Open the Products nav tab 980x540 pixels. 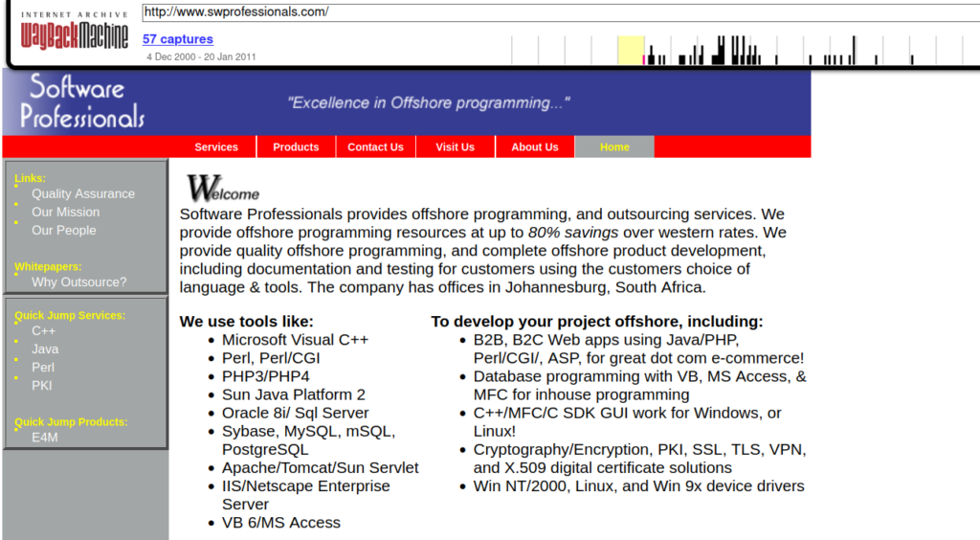296,146
